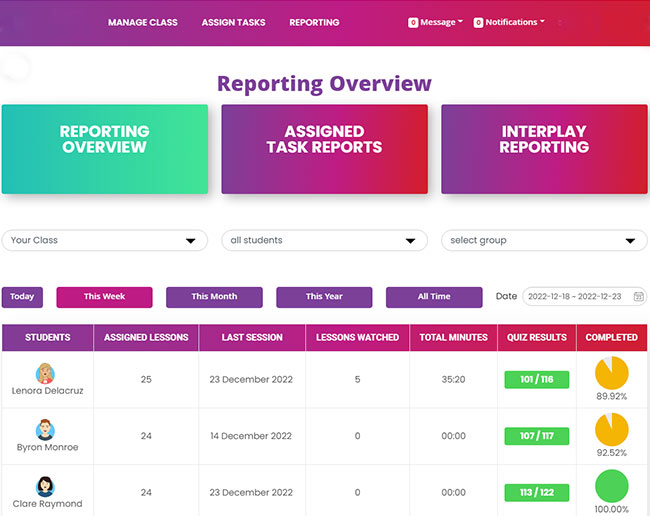
Task: Filter results by This Week
Action: [104, 297]
